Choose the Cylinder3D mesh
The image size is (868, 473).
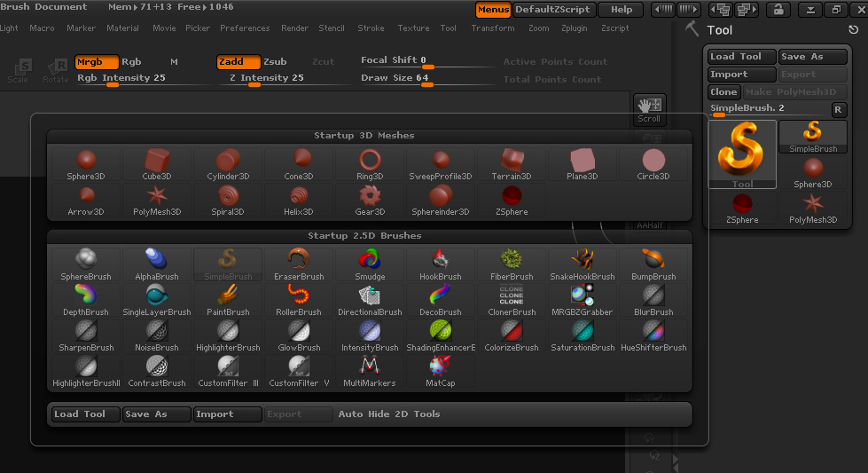pyautogui.click(x=228, y=165)
